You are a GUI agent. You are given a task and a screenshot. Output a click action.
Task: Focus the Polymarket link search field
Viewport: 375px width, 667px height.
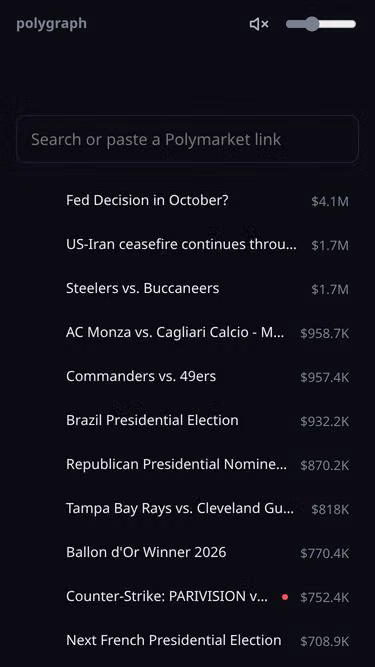click(x=187, y=139)
